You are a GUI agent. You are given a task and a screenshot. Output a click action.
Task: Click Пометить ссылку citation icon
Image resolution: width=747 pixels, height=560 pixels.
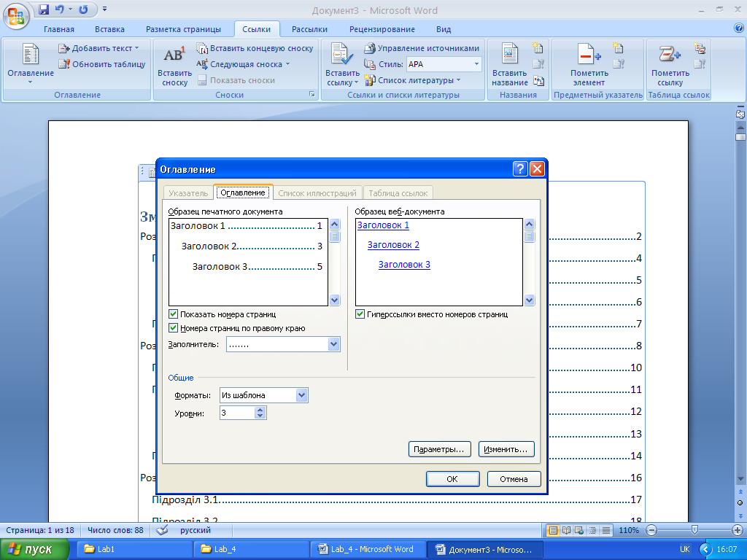pyautogui.click(x=670, y=54)
